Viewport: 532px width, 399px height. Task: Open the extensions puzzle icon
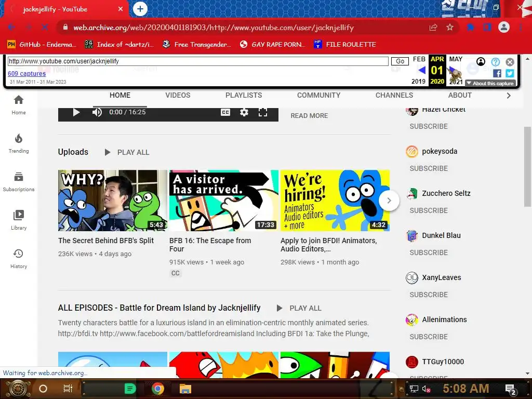click(x=470, y=27)
